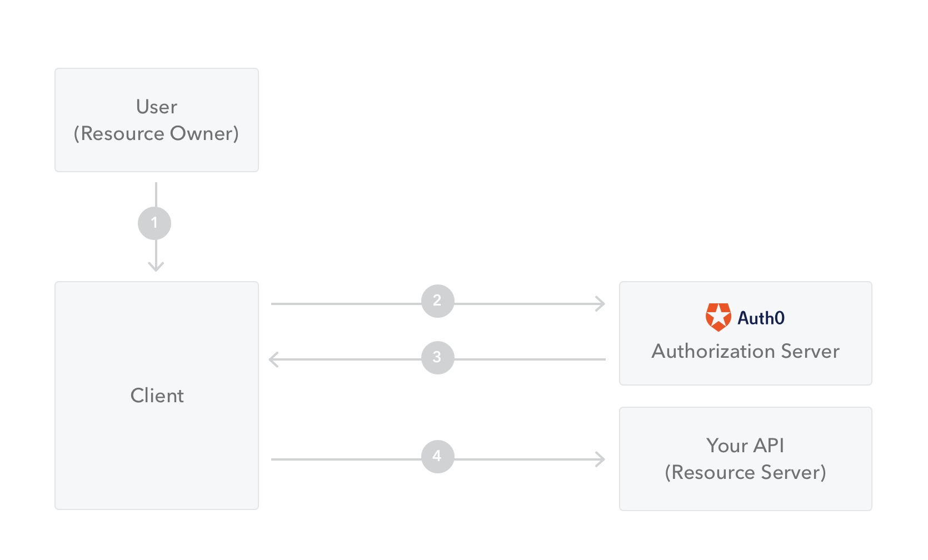This screenshot has height=560, width=928.
Task: Select the "Your API" label text
Action: (x=745, y=446)
